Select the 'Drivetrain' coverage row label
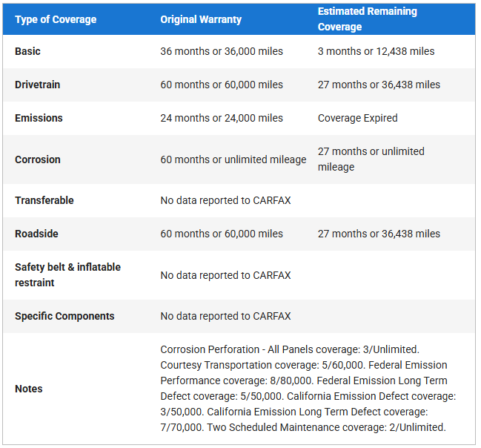 tap(38, 85)
